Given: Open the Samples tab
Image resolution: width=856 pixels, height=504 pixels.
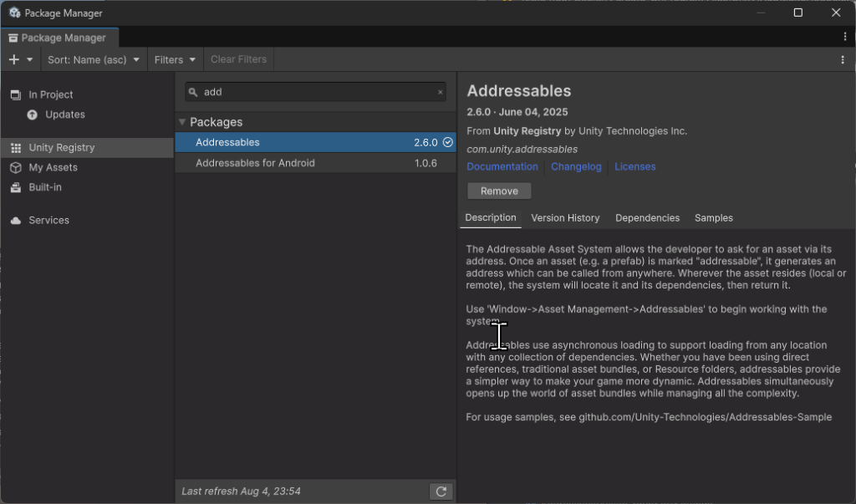Looking at the screenshot, I should point(713,218).
